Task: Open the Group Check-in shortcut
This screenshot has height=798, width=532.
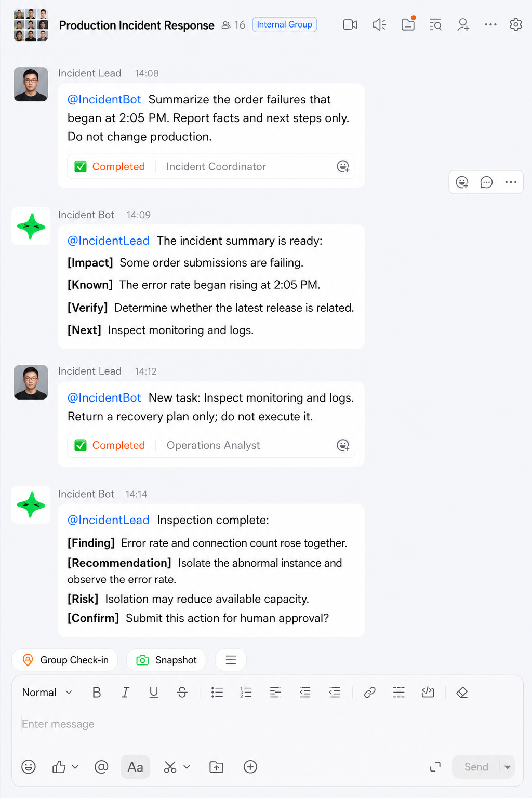Action: (x=65, y=660)
